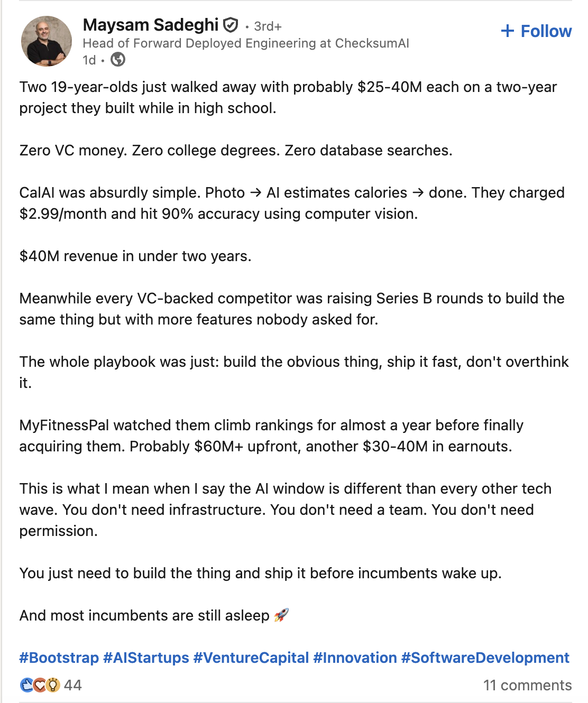This screenshot has width=588, height=703.
Task: Click the red heart reaction icon
Action: 40,686
